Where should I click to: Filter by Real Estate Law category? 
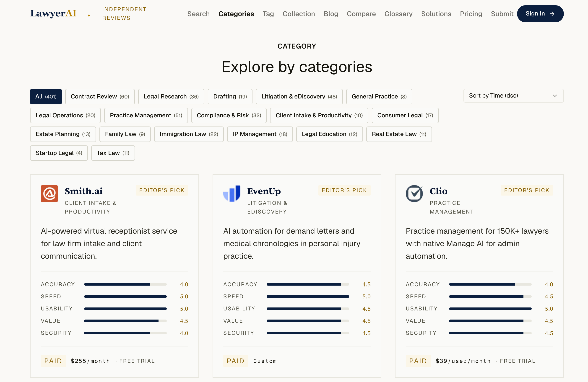pyautogui.click(x=399, y=134)
